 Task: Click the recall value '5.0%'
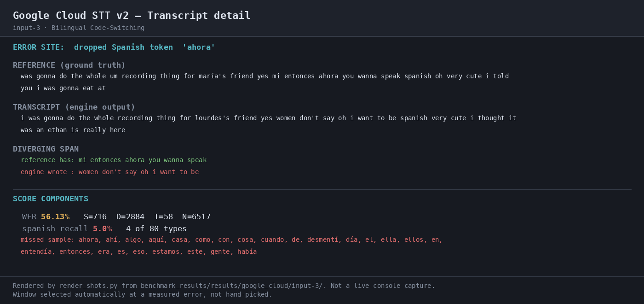pyautogui.click(x=102, y=229)
